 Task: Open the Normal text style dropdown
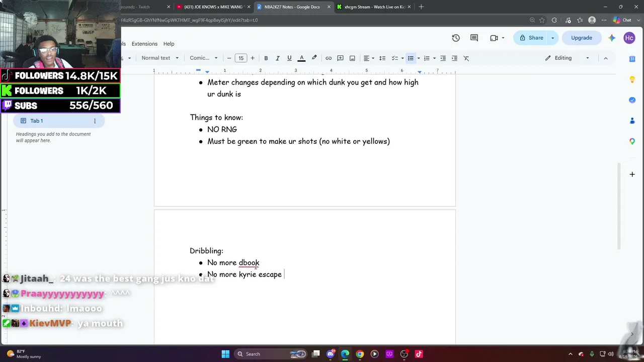tap(160, 58)
